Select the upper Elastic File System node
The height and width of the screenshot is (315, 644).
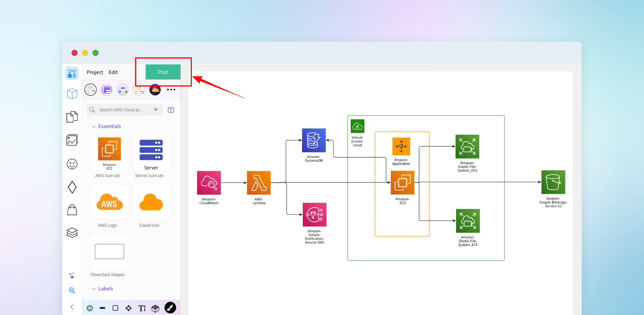click(467, 147)
